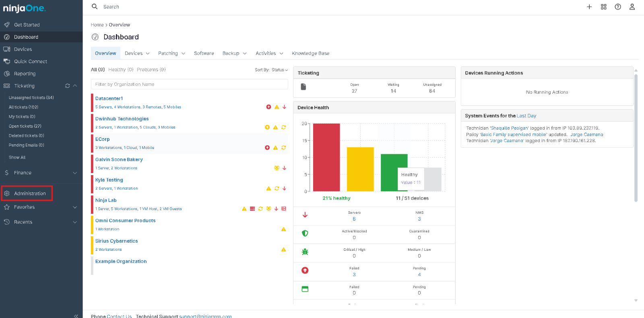Viewport: 644px width, 318px height.
Task: Open the Knowledge Base tab
Action: point(310,54)
